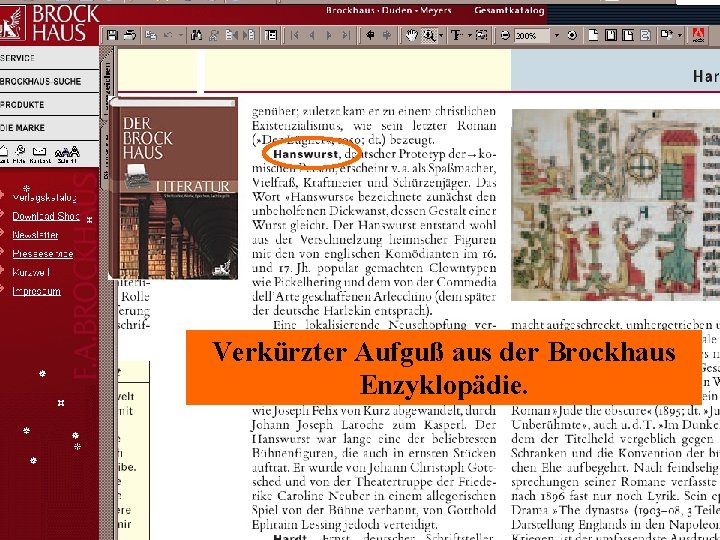Click the Brockhaus · Duden · Meyers header text
This screenshot has width=720, height=540.
click(x=388, y=10)
